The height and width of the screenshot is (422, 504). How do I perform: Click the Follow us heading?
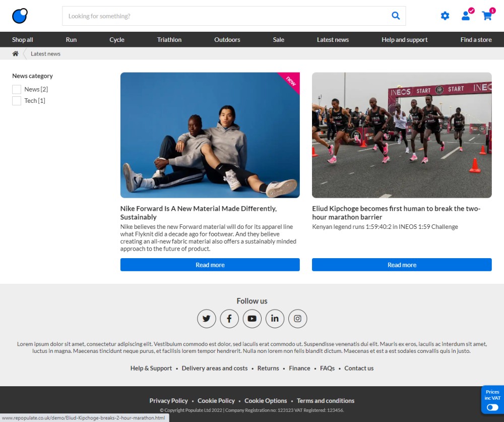point(252,300)
